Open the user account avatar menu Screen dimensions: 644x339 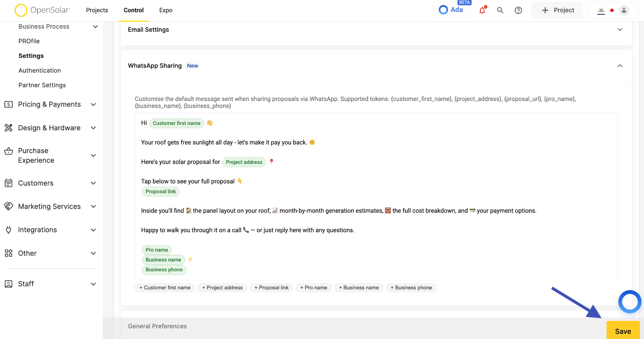click(624, 10)
